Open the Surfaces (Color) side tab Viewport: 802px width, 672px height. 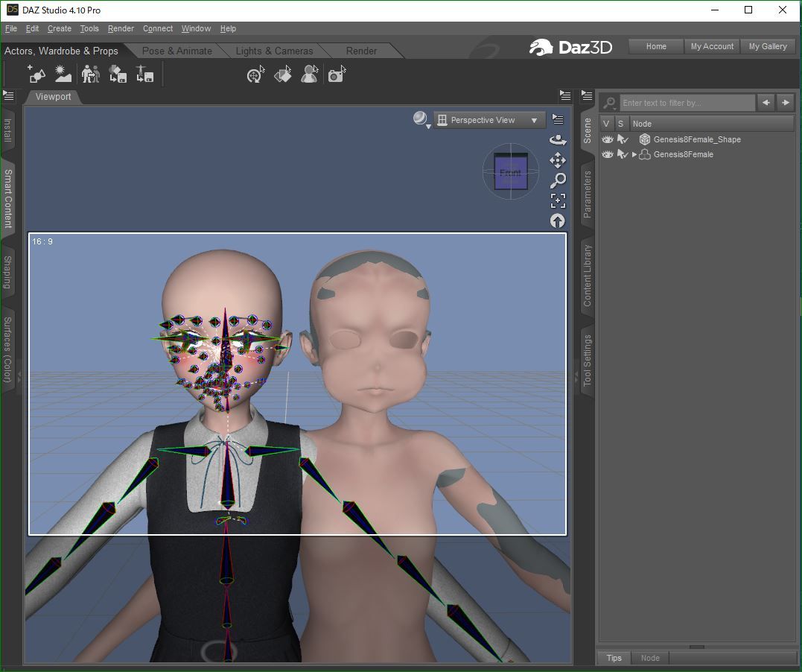pos(7,349)
